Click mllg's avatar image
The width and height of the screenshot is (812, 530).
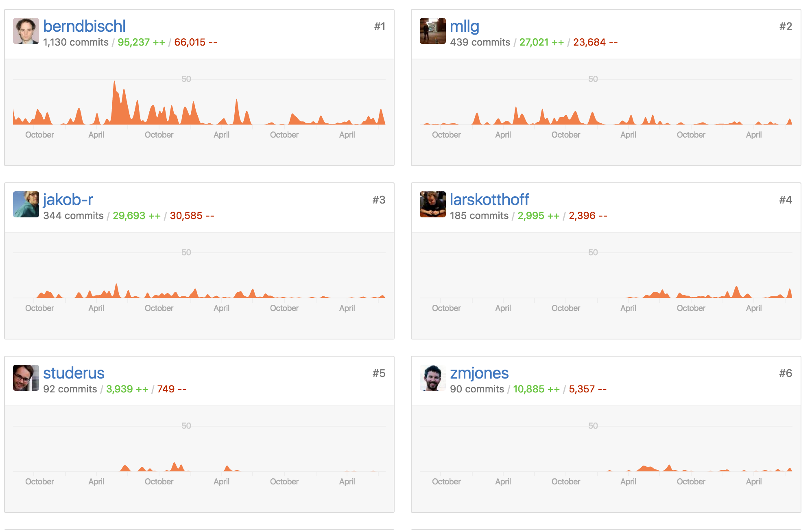[x=433, y=31]
